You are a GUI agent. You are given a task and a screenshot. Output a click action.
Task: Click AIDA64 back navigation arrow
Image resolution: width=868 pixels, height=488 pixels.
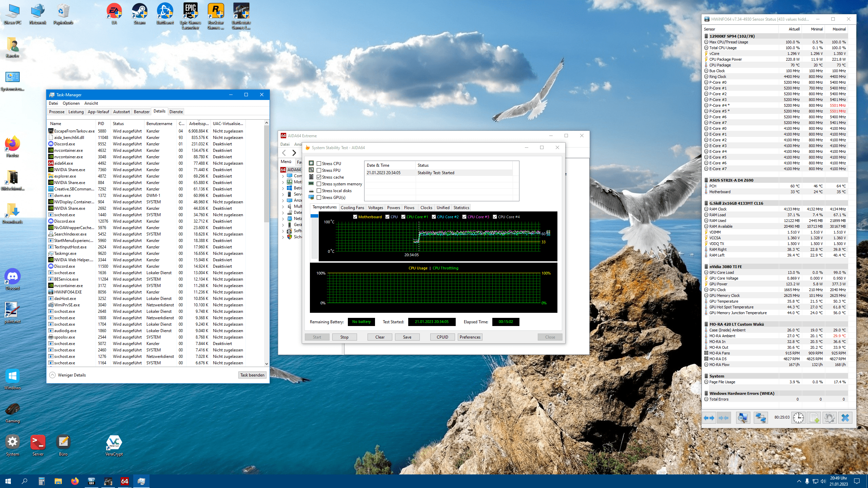pos(284,153)
